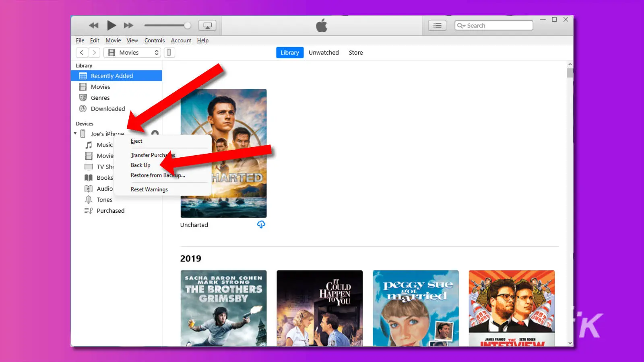Adjust the volume slider knob
644x362 pixels.
[188, 25]
